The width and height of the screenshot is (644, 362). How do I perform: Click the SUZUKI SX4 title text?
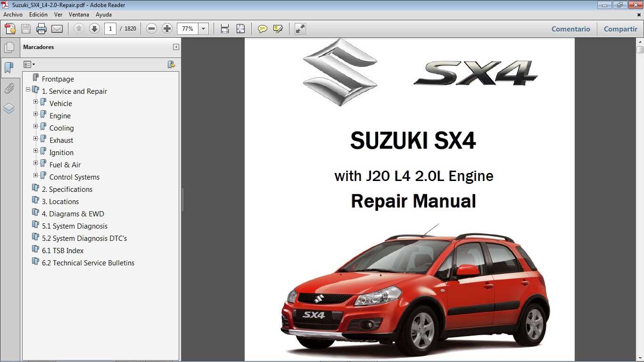point(413,140)
